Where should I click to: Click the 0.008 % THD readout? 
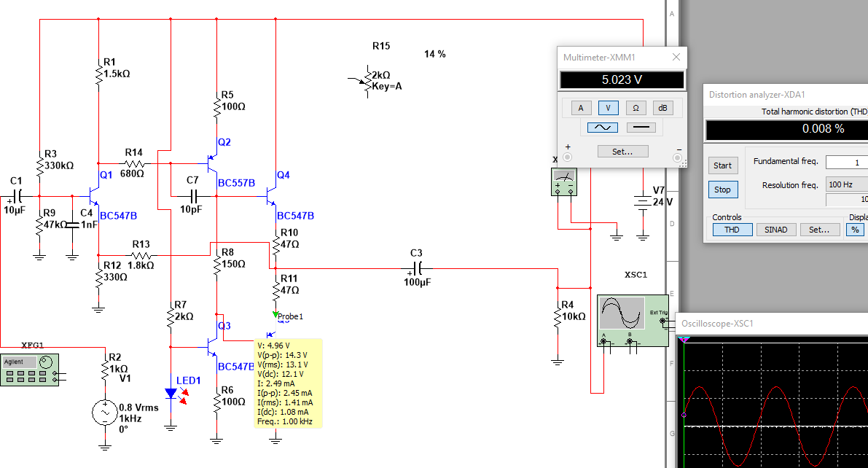[x=823, y=128]
